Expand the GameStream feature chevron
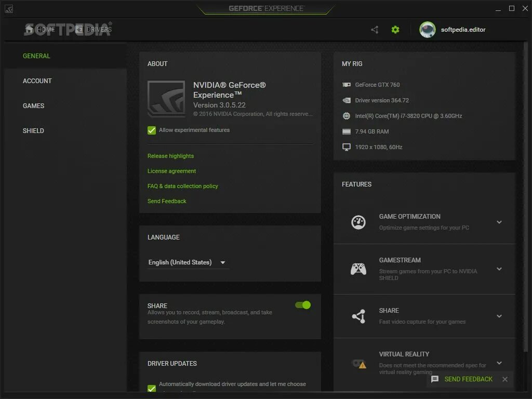532x399 pixels. tap(499, 269)
